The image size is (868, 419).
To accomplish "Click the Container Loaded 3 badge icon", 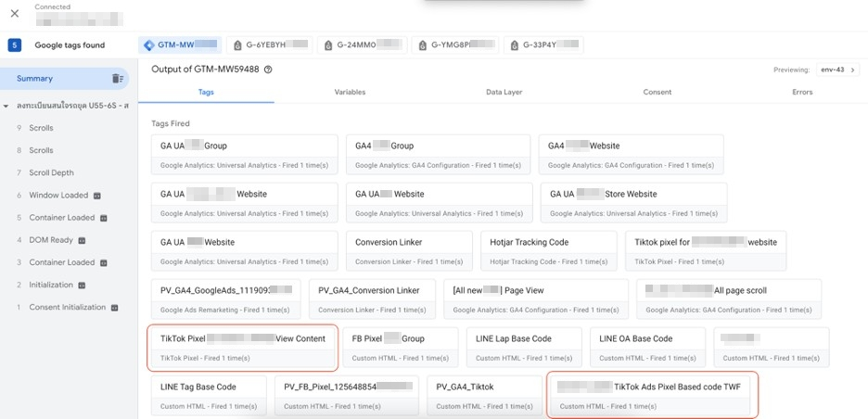I will pos(104,262).
